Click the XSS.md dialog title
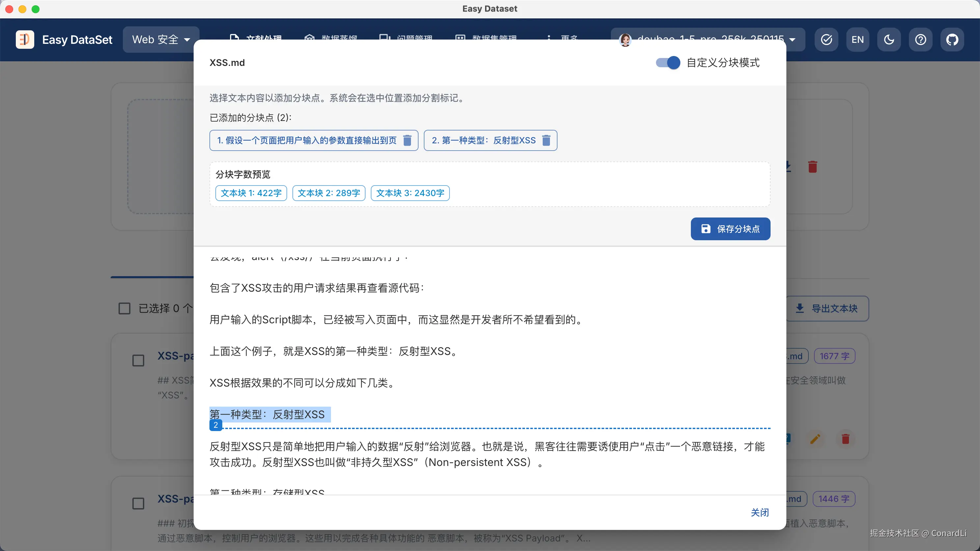 pyautogui.click(x=227, y=63)
